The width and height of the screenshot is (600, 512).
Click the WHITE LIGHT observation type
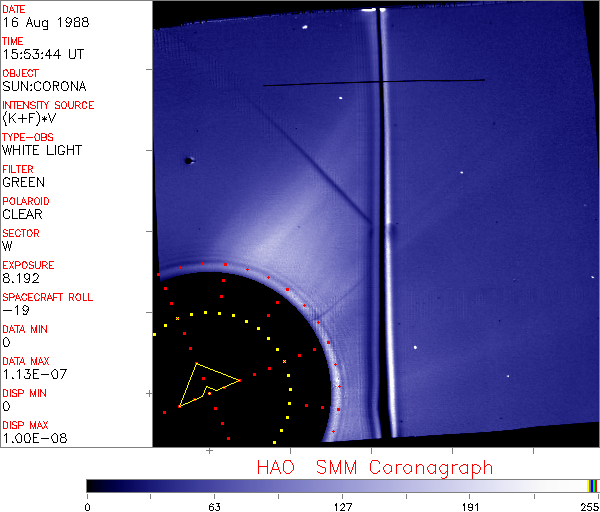pyautogui.click(x=42, y=151)
